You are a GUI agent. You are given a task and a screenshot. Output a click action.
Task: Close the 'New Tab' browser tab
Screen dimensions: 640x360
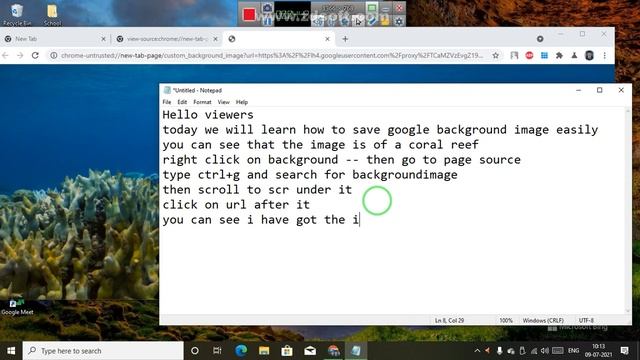(103, 39)
